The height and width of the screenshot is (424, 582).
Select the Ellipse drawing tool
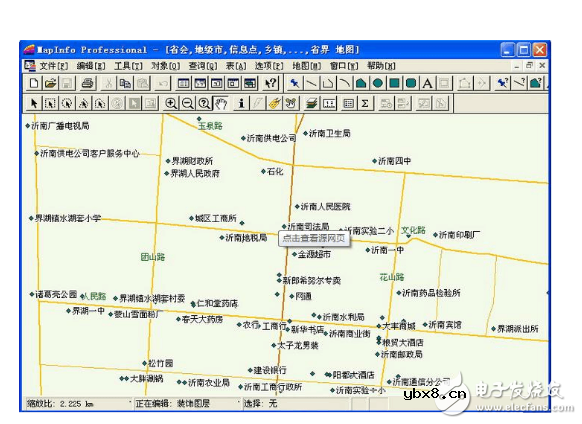pyautogui.click(x=378, y=83)
